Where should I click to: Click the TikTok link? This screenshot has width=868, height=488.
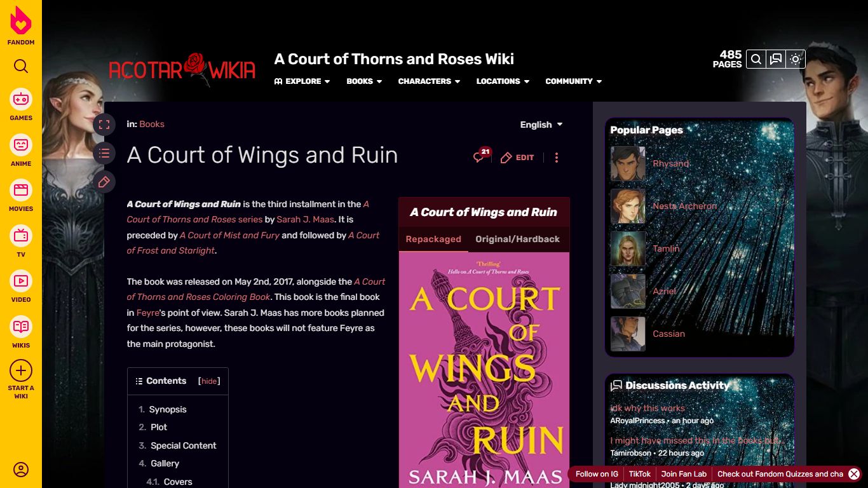tap(640, 474)
